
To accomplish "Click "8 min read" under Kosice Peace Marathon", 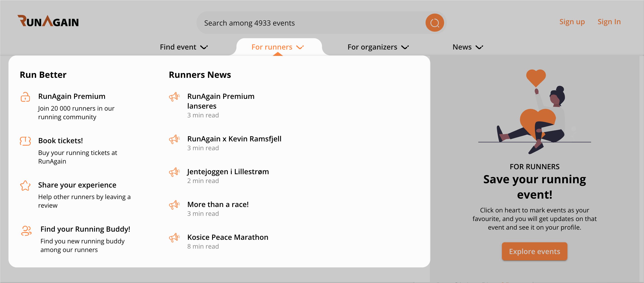I will 203,246.
